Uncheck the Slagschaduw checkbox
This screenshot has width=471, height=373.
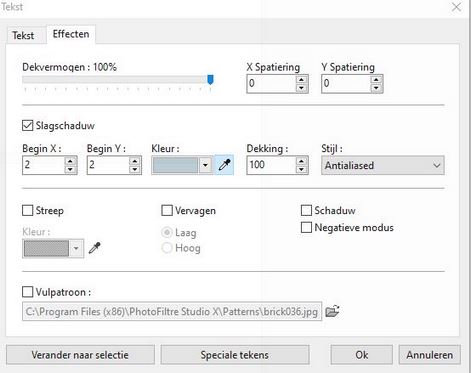click(28, 126)
